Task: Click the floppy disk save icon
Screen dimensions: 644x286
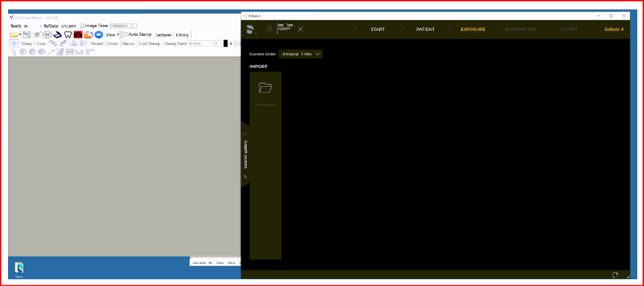Action: pos(26,34)
